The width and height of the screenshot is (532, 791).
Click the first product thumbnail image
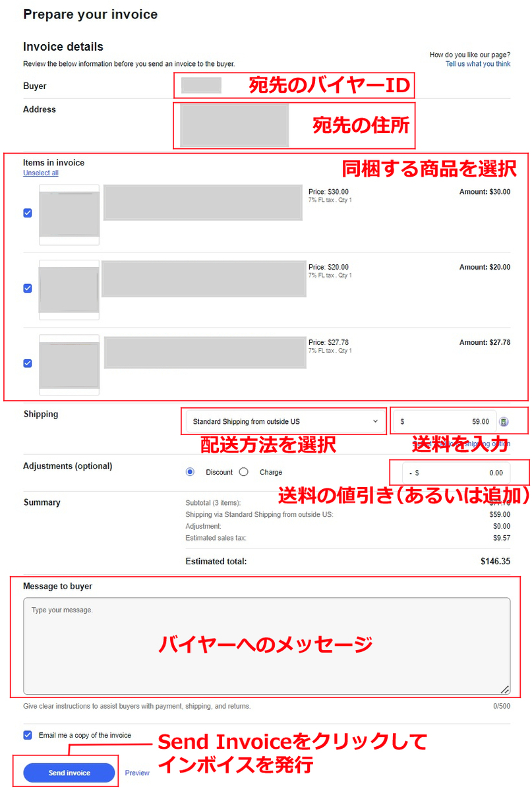pos(69,214)
